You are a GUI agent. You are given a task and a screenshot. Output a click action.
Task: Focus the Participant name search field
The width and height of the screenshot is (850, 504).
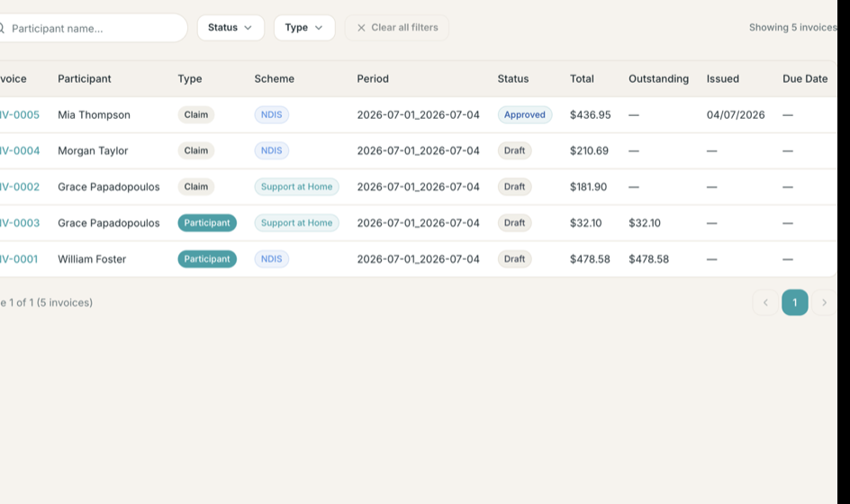[x=92, y=28]
